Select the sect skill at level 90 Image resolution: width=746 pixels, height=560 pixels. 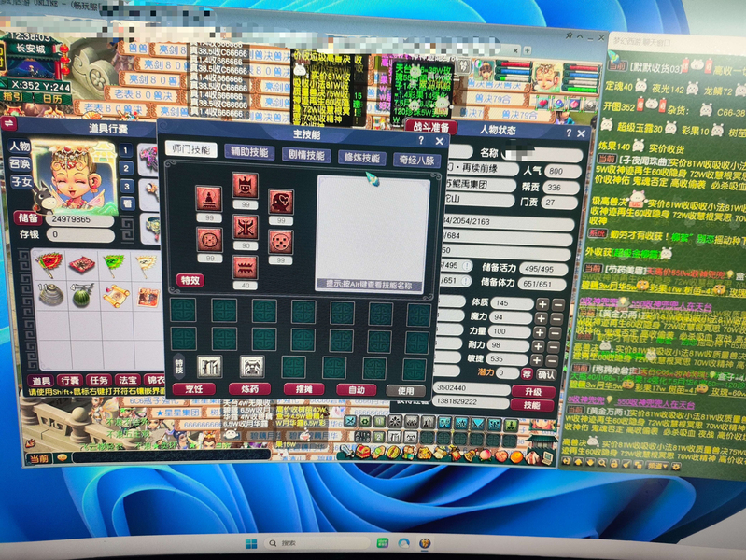[x=245, y=227]
